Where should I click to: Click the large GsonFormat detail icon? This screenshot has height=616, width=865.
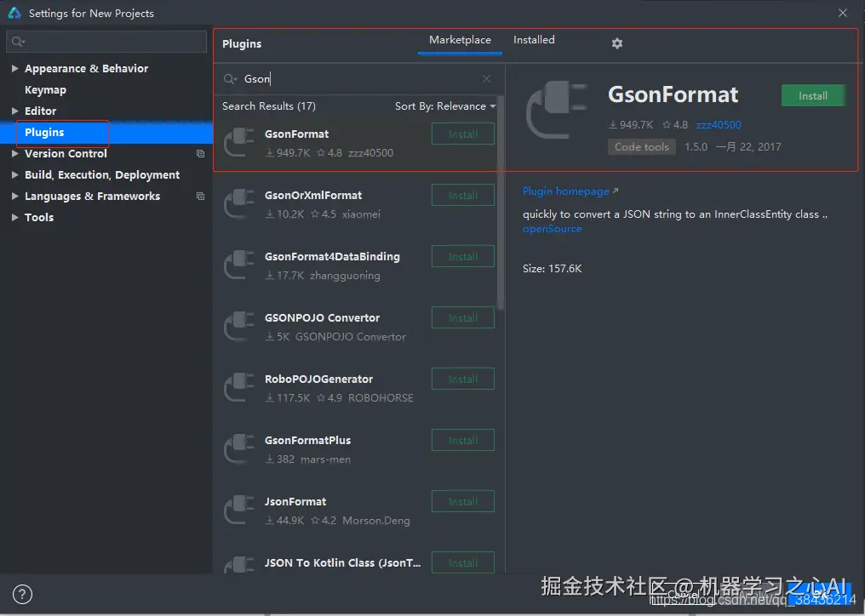point(557,110)
